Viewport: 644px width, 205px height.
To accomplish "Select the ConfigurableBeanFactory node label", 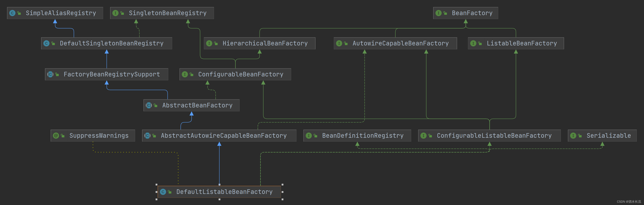I will [x=241, y=74].
